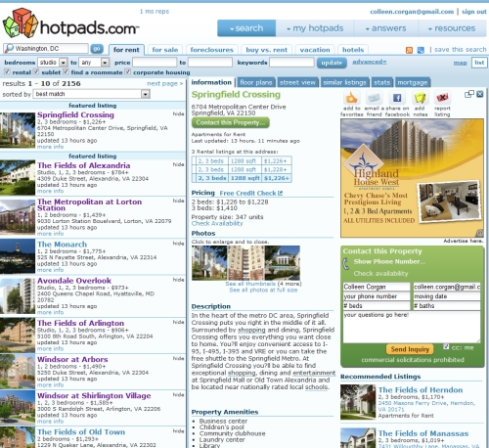
Task: Pop out listing panel icon
Action: tap(469, 94)
